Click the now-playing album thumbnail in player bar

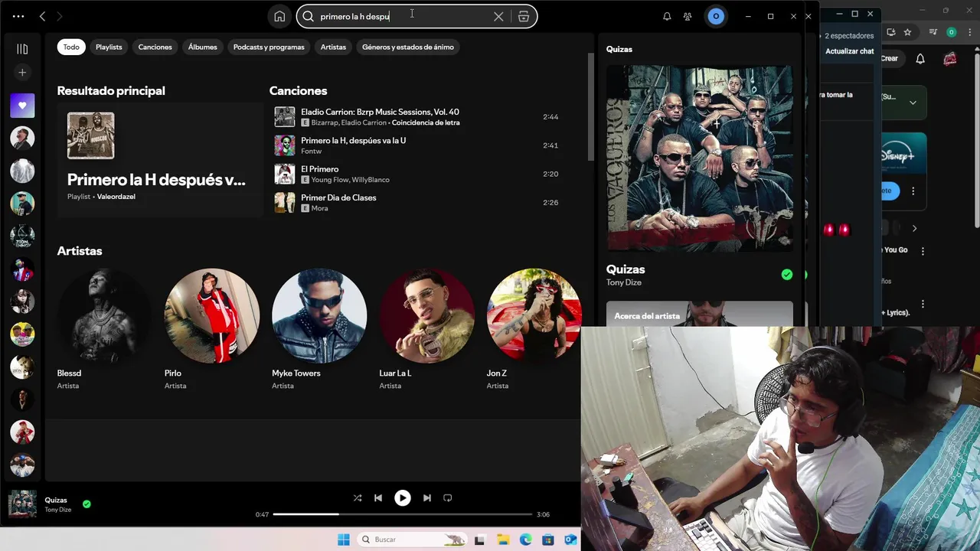pos(22,504)
